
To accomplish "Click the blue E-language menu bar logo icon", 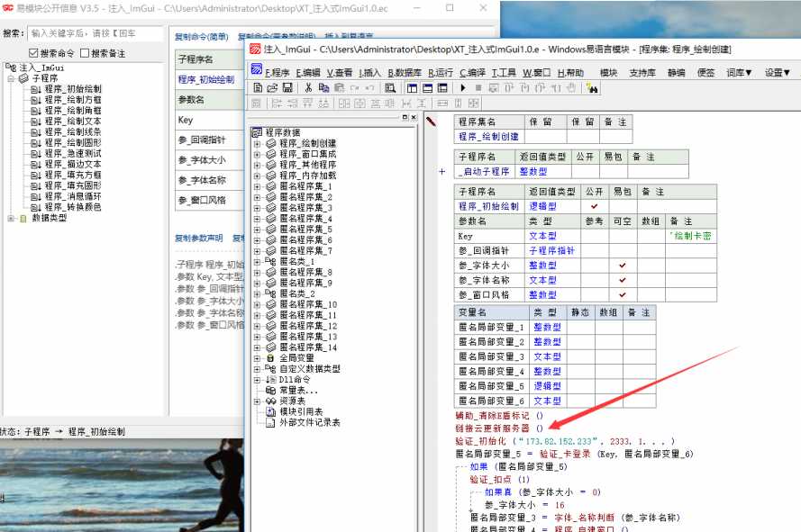I will (257, 69).
